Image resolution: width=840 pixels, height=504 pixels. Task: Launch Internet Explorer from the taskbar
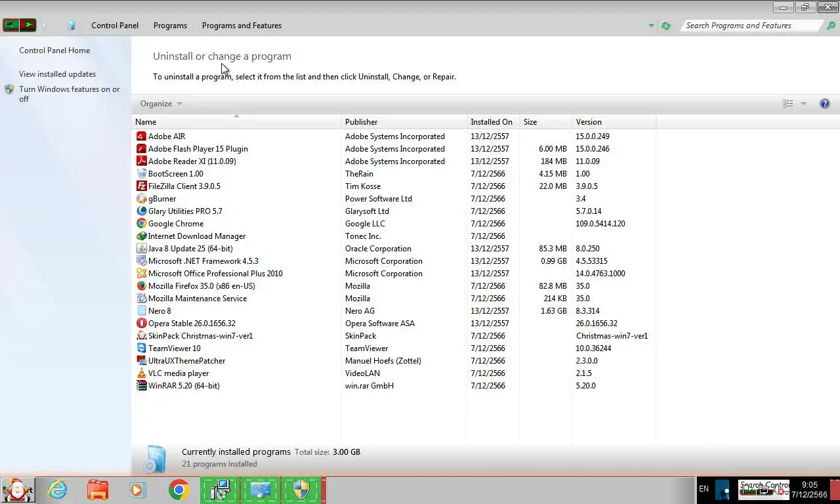pyautogui.click(x=58, y=490)
